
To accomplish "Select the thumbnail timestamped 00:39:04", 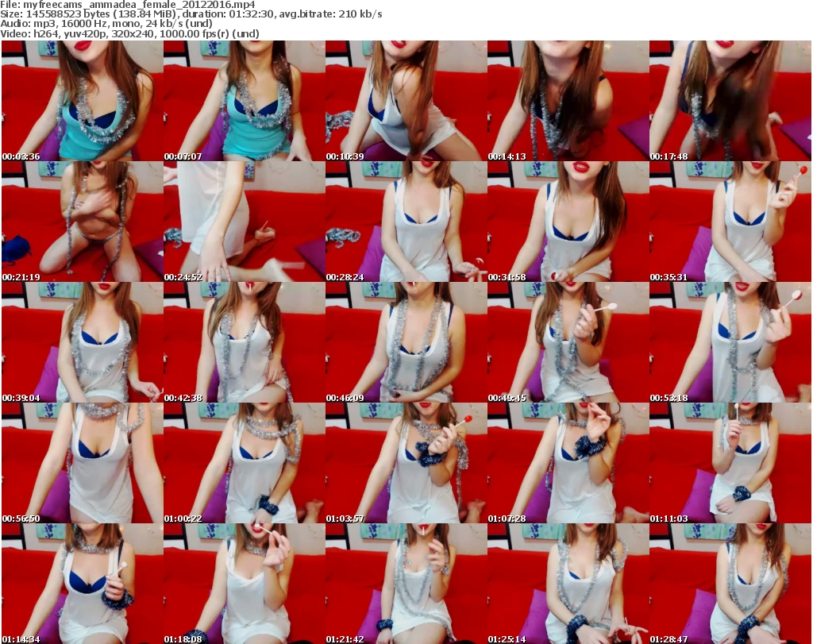I will point(83,342).
